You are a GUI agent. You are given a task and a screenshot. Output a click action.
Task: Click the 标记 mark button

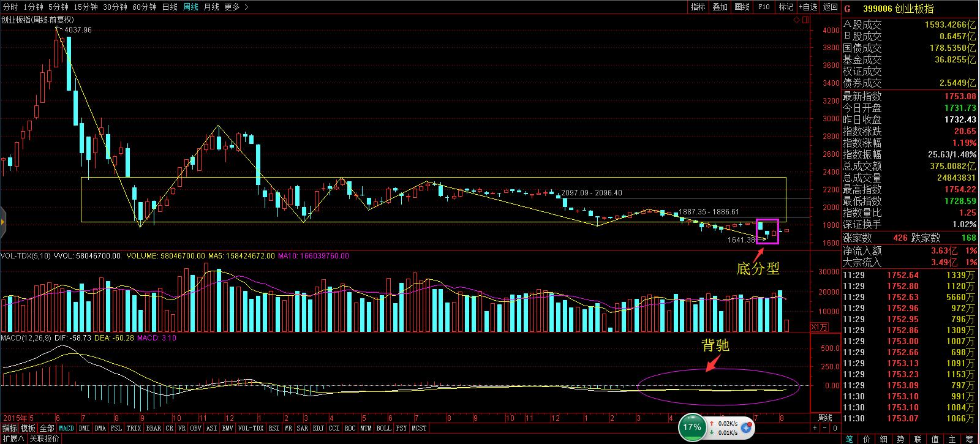coord(786,7)
